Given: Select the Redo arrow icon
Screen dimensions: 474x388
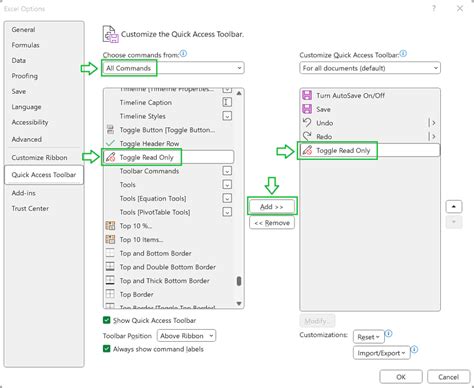Looking at the screenshot, I should click(307, 136).
